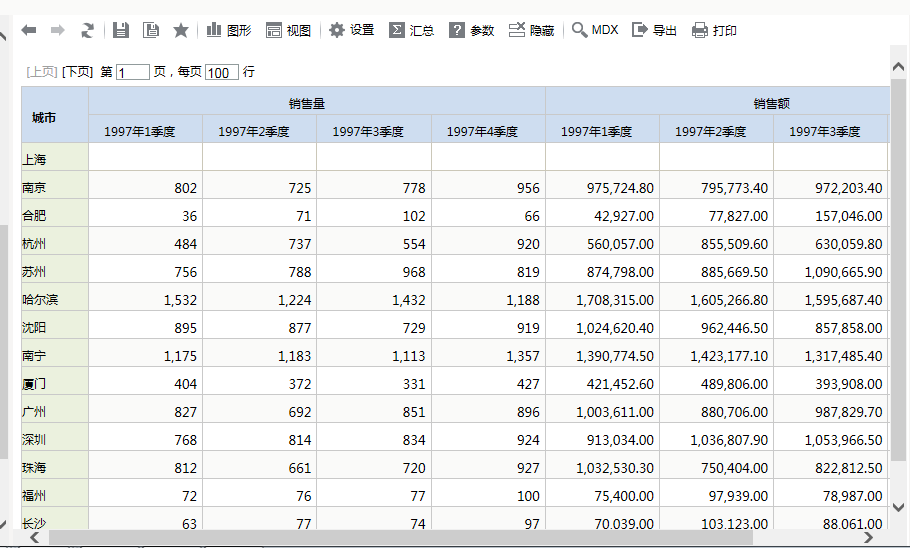Click the 销售量 group header
The image size is (910, 548).
tap(317, 101)
